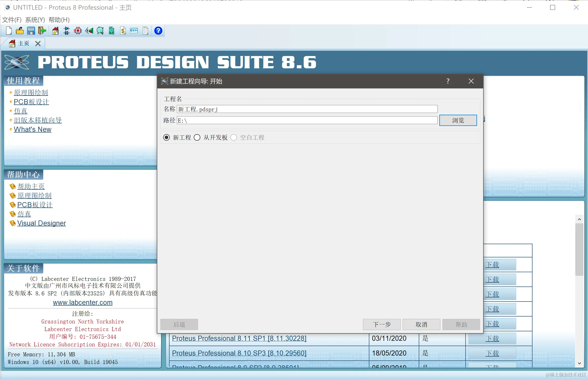The width and height of the screenshot is (588, 379).
Task: Click the 路径 path input field
Action: (307, 120)
